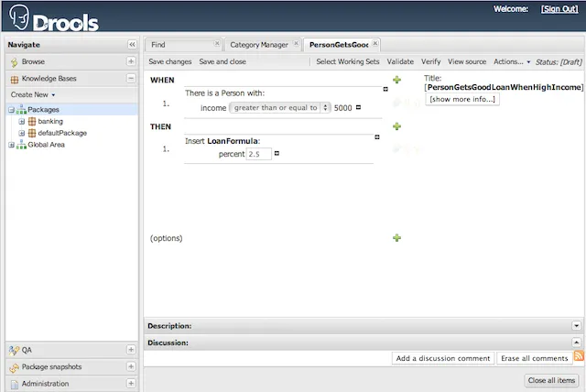Click the Insert LoanFormula label
586x392 pixels.
(222, 141)
